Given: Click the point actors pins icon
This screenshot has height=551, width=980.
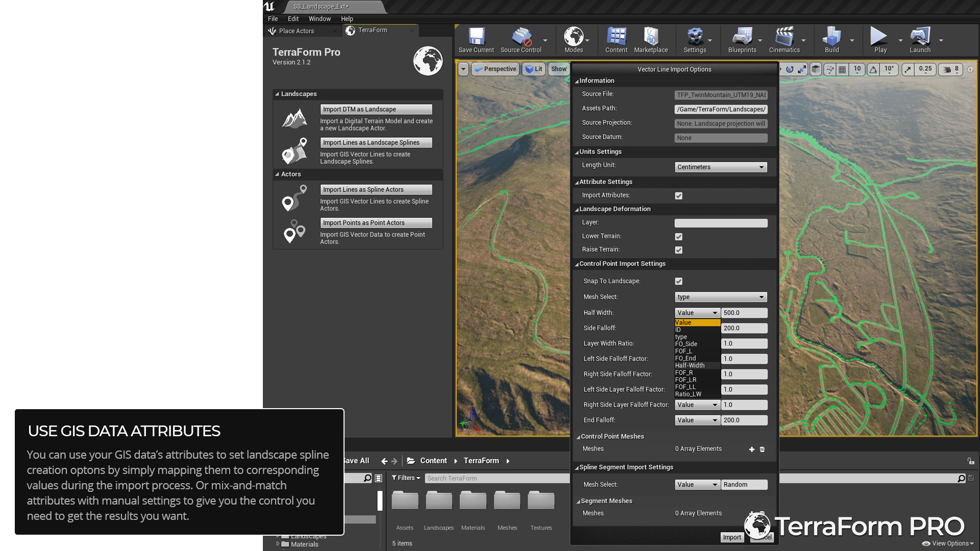Looking at the screenshot, I should [x=295, y=231].
